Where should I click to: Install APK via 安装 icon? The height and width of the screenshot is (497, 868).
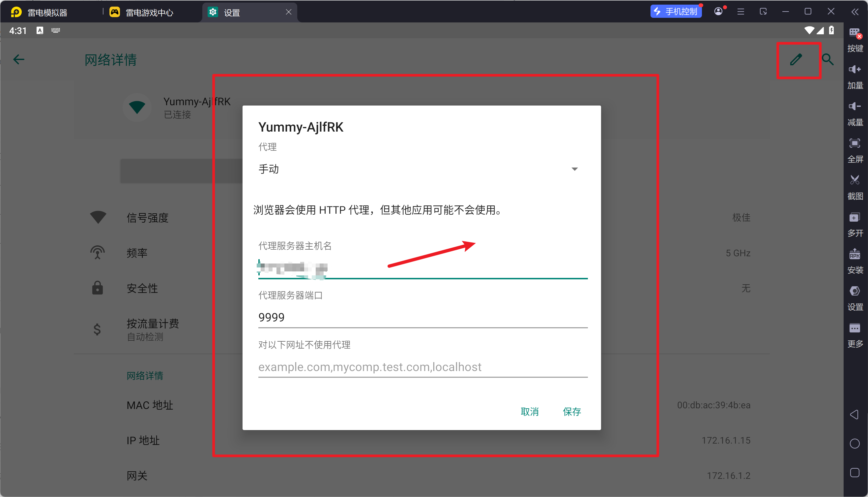855,262
